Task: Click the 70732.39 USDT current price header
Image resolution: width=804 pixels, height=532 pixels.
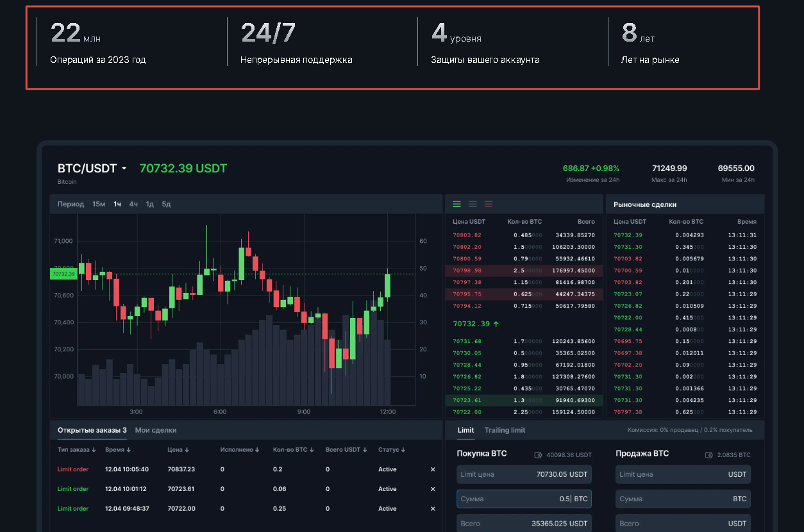Action: [x=183, y=169]
